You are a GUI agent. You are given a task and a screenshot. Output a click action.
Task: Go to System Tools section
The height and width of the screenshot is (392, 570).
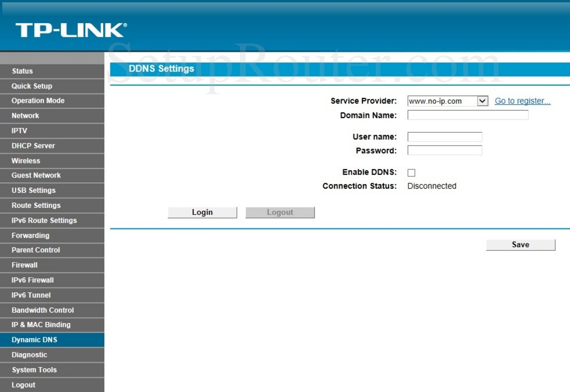[34, 370]
